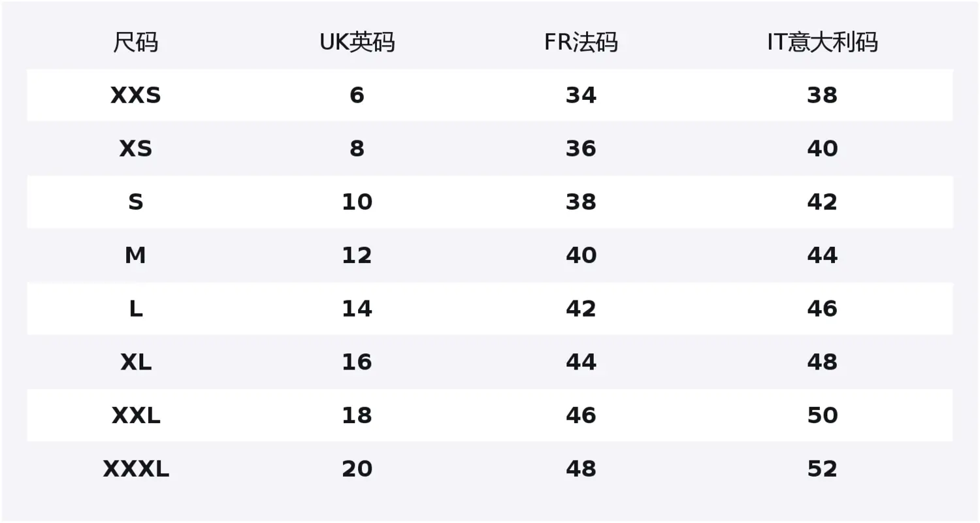Image resolution: width=980 pixels, height=523 pixels.
Task: Click the IT意大利码 column header
Action: tap(822, 42)
